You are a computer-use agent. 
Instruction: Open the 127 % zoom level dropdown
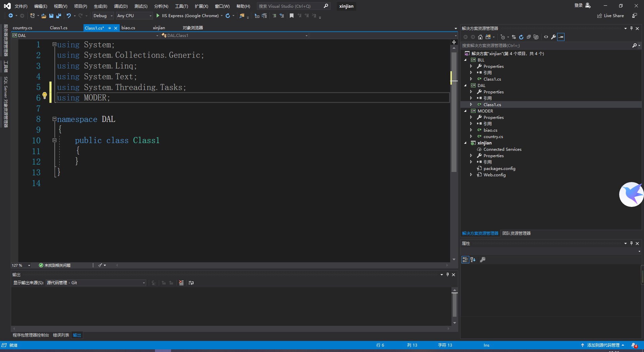(x=21, y=265)
